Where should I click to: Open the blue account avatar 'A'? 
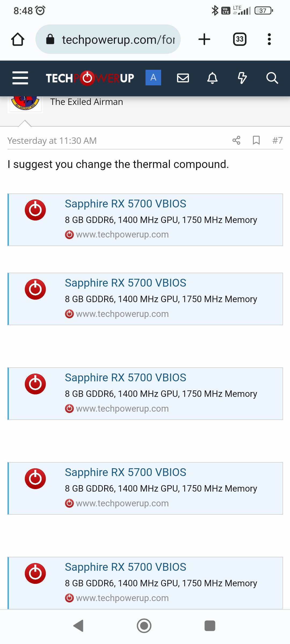click(153, 78)
